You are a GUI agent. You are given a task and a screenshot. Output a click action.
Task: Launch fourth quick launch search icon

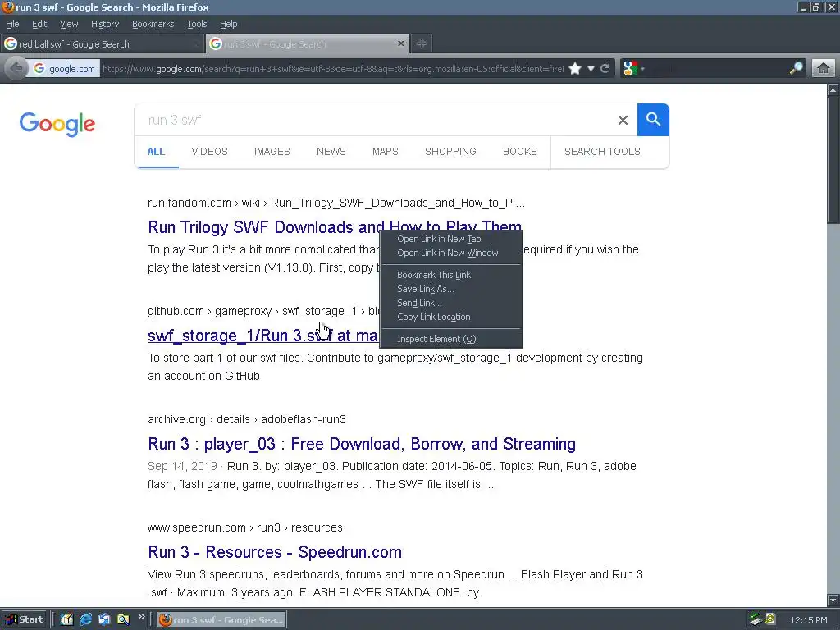pos(123,620)
